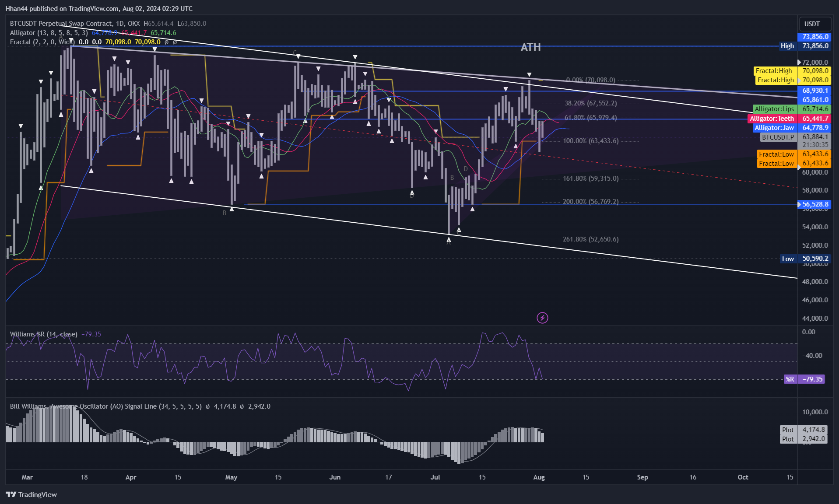The image size is (839, 504).
Task: Click the Plot 4,174.8 label
Action: (x=804, y=430)
